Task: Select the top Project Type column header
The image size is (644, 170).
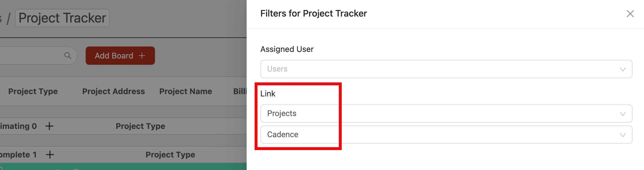Action: [33, 91]
